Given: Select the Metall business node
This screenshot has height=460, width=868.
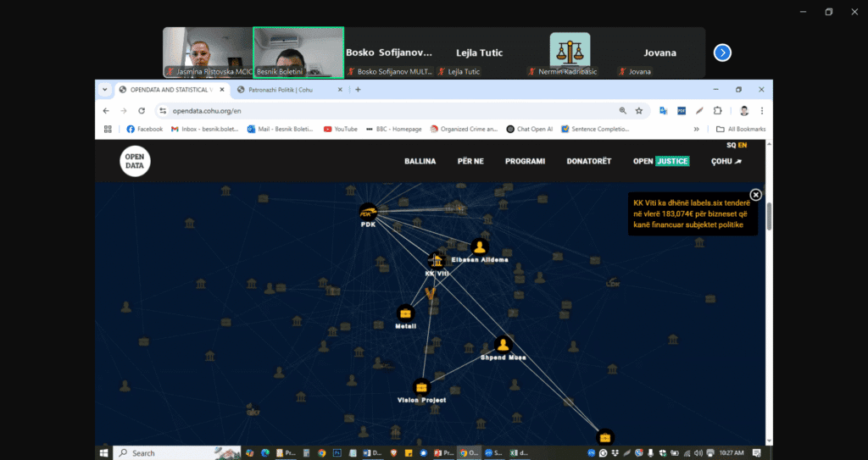Looking at the screenshot, I should 405,313.
